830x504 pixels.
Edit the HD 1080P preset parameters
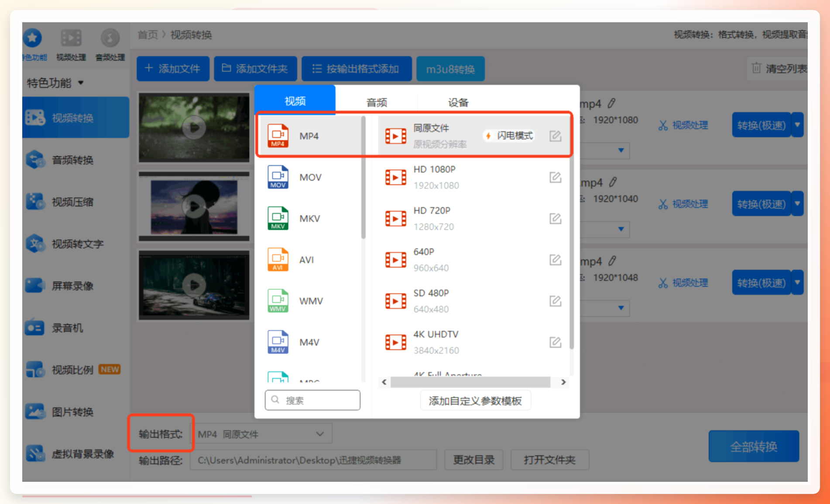[x=555, y=177]
